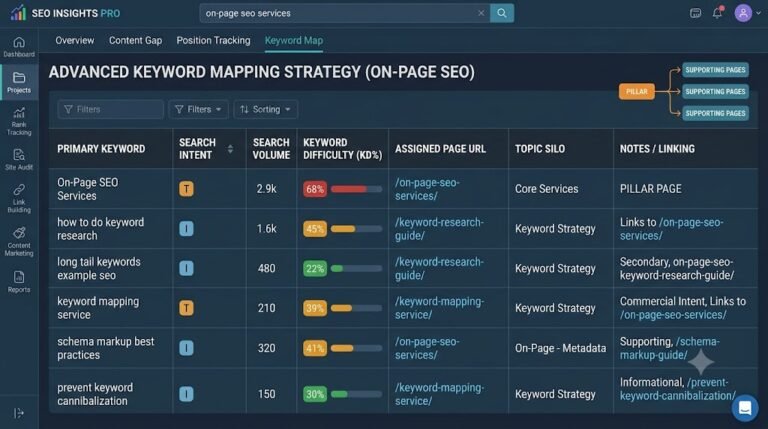Switch to Content Gap tab
Viewport: 768px width, 429px height.
[135, 41]
